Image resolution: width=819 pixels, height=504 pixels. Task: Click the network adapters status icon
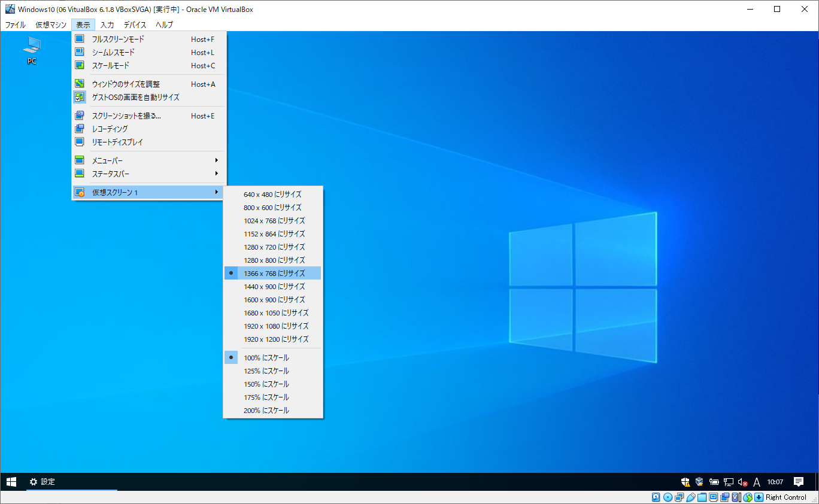(679, 497)
